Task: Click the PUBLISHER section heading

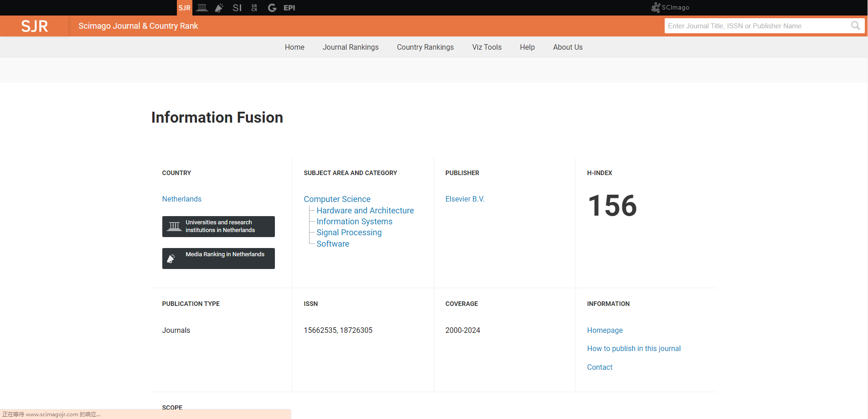Action: point(462,173)
